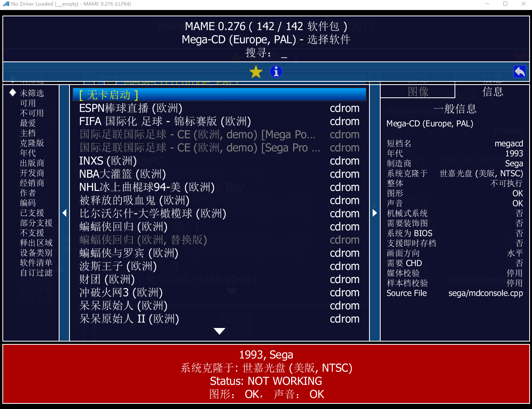532x409 pixels.
Task: Select the 开发商 filter
Action: pos(32,173)
